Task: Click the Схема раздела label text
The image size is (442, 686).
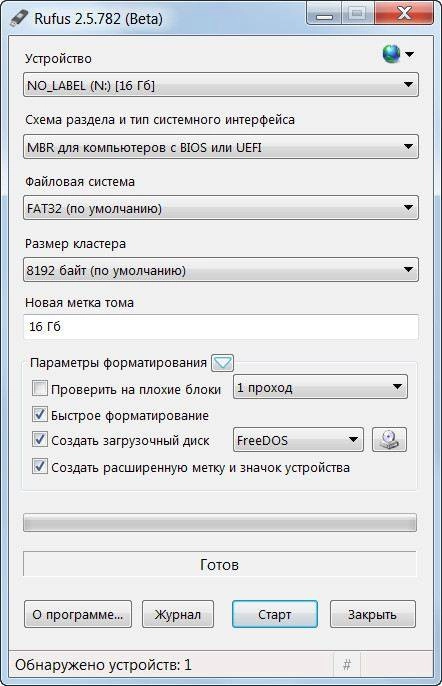Action: [x=160, y=120]
